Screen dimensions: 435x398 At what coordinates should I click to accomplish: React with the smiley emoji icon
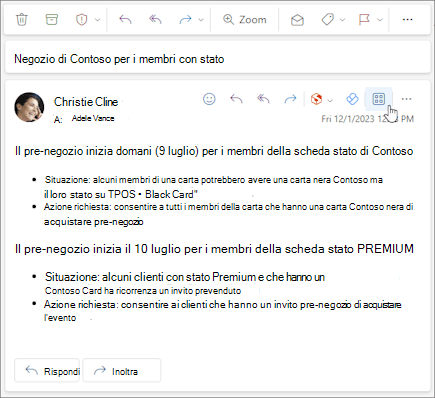(x=209, y=99)
